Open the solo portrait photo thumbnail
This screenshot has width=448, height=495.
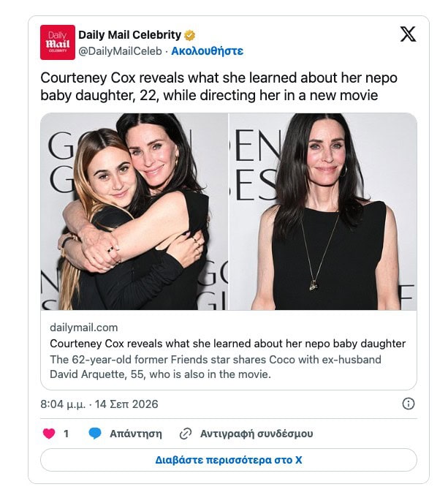pyautogui.click(x=323, y=211)
